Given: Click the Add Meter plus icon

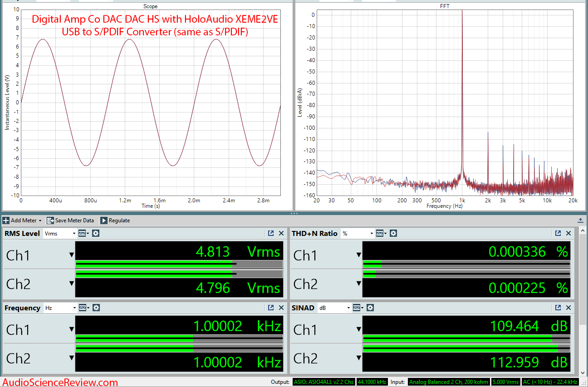Looking at the screenshot, I should pos(6,220).
